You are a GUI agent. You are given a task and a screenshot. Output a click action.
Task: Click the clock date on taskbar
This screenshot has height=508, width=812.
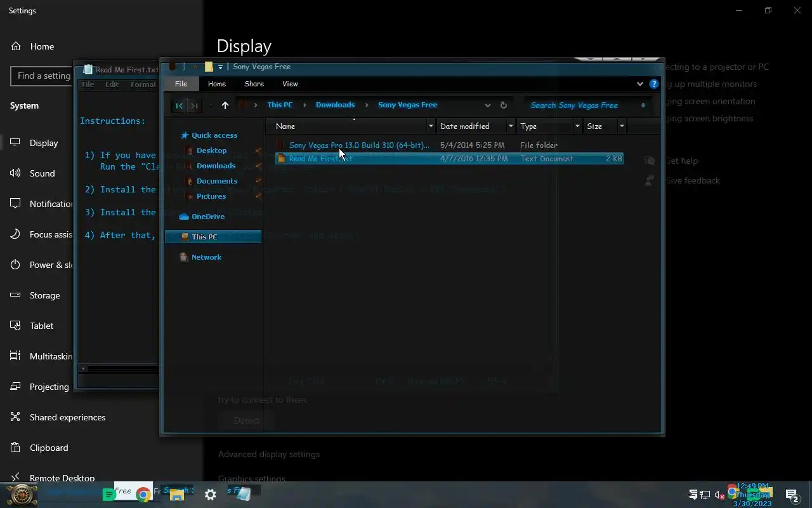752,495
